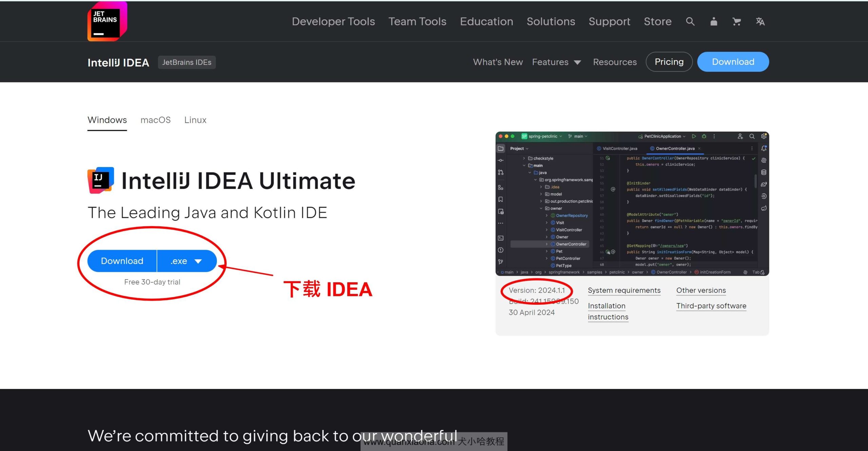The height and width of the screenshot is (451, 868).
Task: Select the Windows platform tab
Action: [107, 119]
